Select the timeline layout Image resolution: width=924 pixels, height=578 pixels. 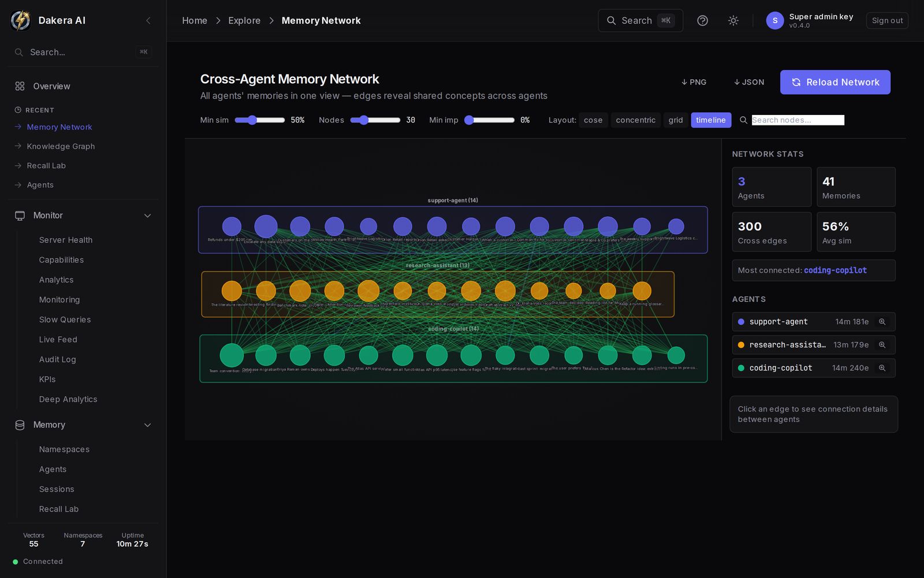pyautogui.click(x=711, y=120)
